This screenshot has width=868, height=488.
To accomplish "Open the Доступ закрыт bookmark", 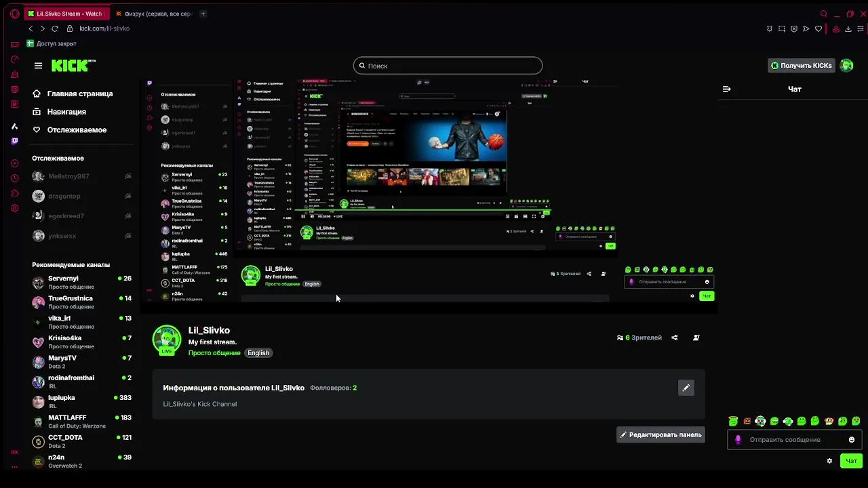I will tap(52, 43).
